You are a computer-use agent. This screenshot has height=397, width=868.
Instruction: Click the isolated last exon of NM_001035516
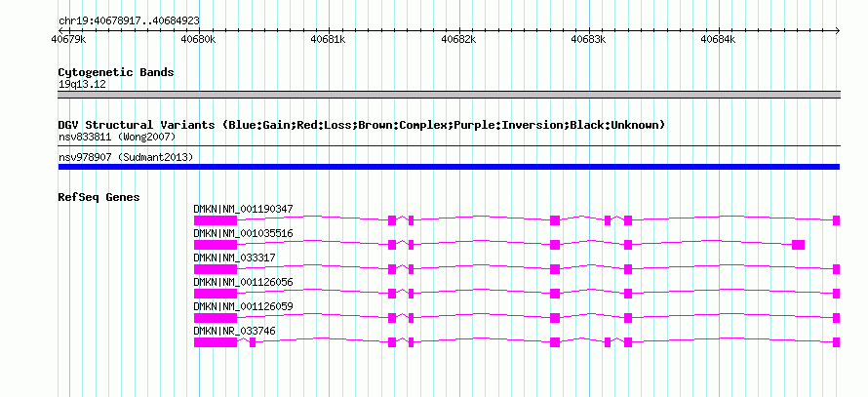798,245
